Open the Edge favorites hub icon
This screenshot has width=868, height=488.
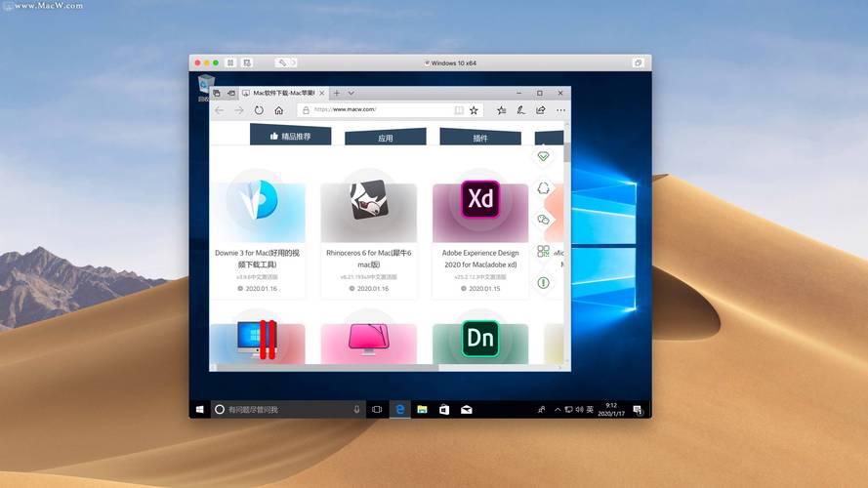pos(501,110)
